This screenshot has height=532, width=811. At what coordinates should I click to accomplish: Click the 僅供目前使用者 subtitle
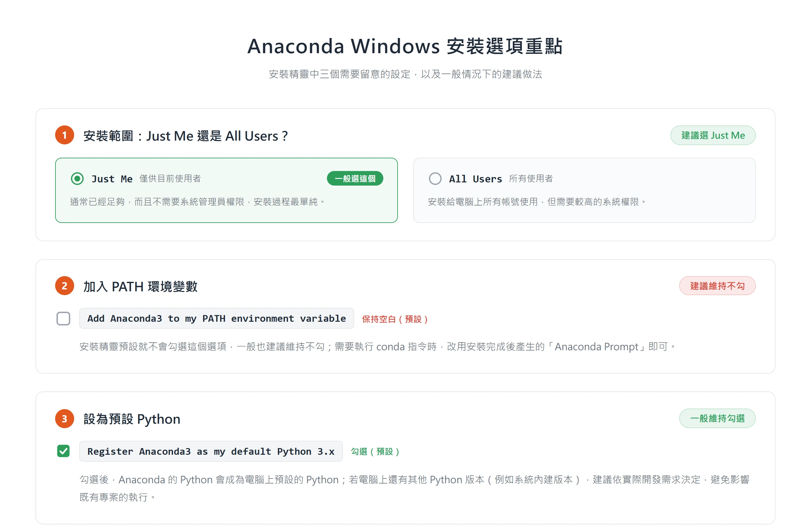point(170,179)
